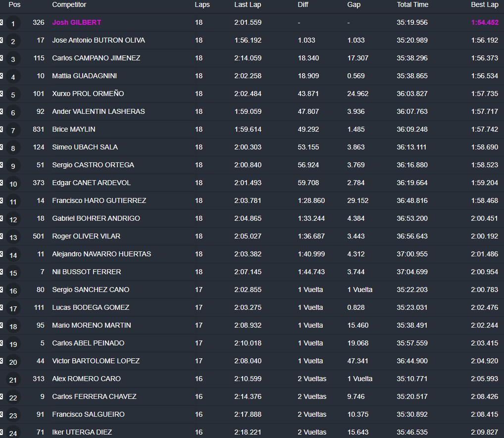Sort by the Best Lap column header
The height and width of the screenshot is (438, 504).
pos(484,4)
